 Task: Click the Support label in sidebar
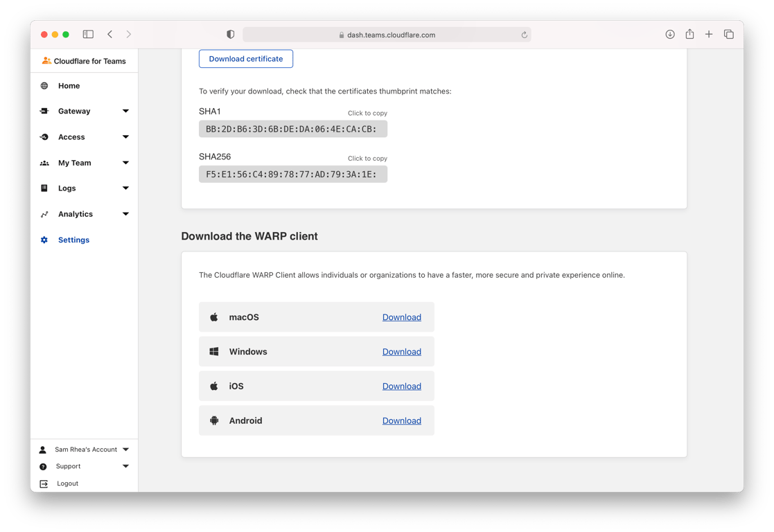[68, 466]
